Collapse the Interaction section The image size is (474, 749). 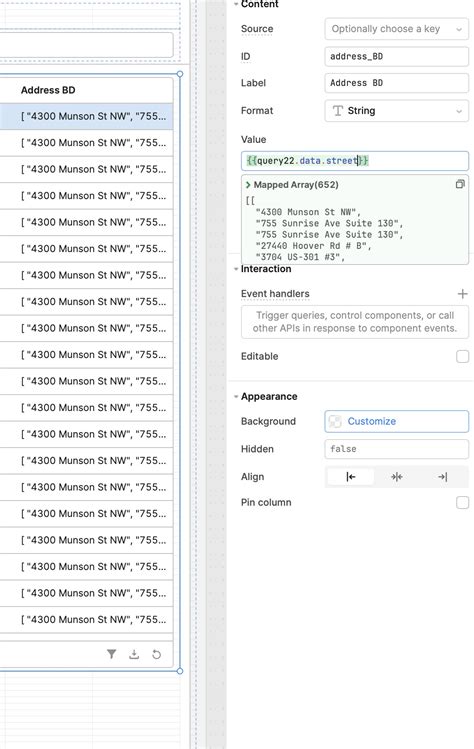236,269
